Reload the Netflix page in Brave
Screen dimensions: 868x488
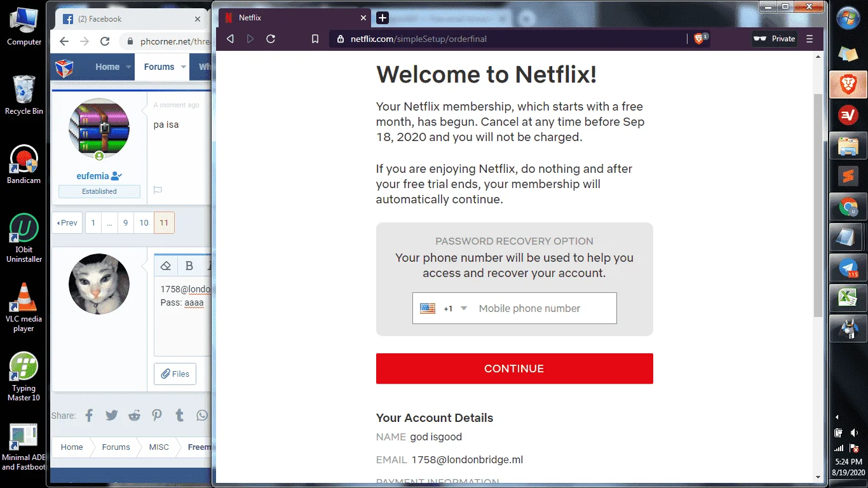pos(271,39)
